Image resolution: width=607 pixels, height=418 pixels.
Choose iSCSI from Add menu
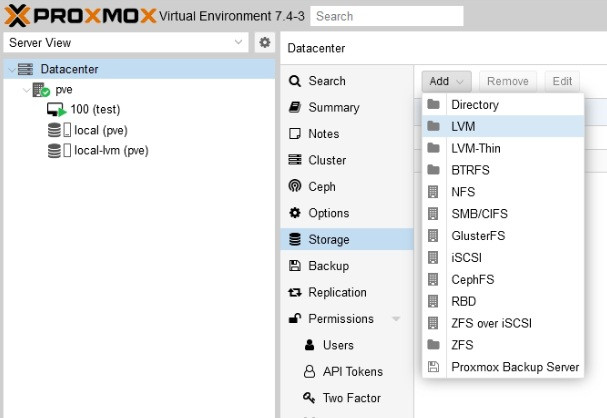tap(503, 257)
